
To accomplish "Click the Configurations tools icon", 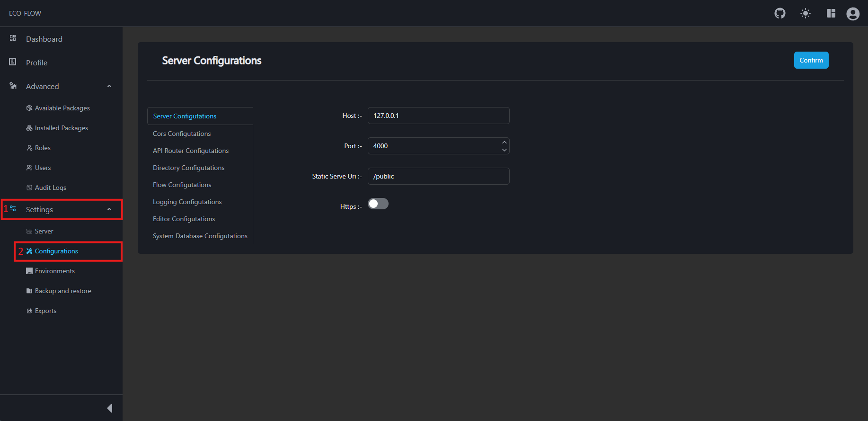I will pos(29,251).
